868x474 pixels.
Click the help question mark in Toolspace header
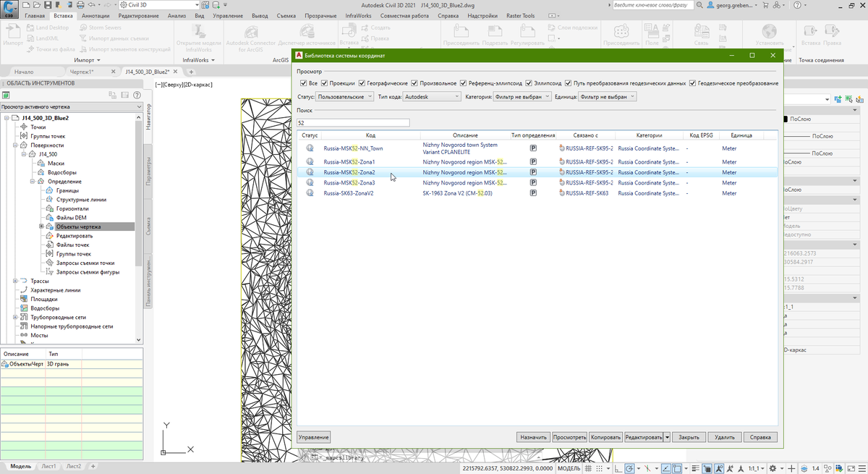click(136, 95)
